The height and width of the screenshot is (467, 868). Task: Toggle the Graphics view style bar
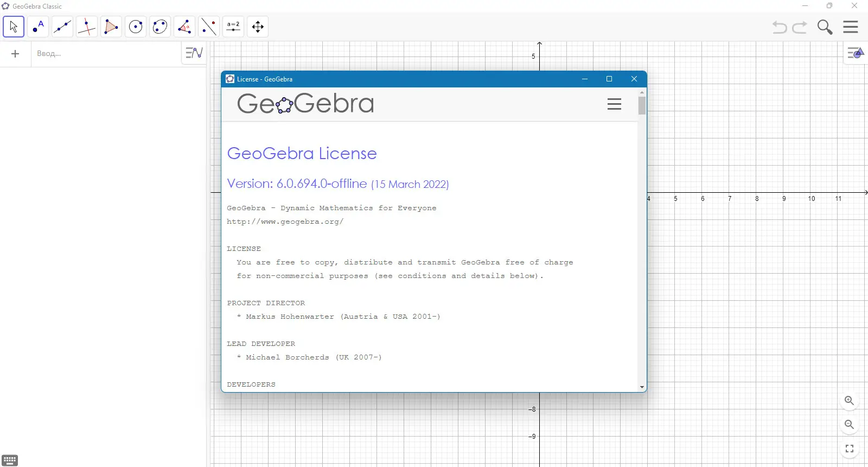pyautogui.click(x=856, y=53)
